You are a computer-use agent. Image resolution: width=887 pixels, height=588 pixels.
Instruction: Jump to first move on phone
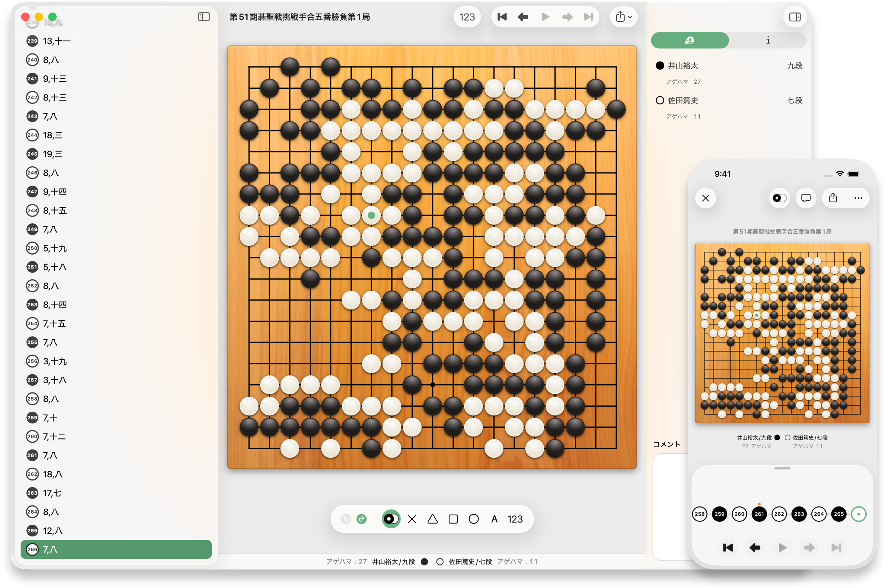pos(728,548)
